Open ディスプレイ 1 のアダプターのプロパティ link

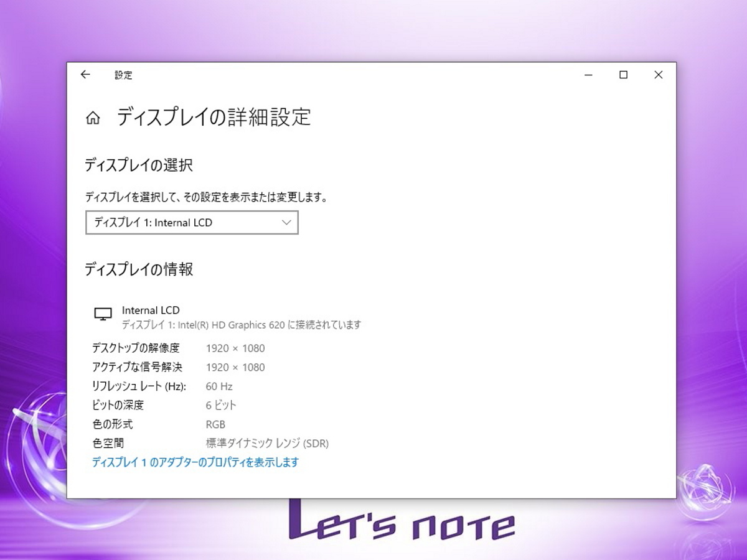[x=195, y=462]
